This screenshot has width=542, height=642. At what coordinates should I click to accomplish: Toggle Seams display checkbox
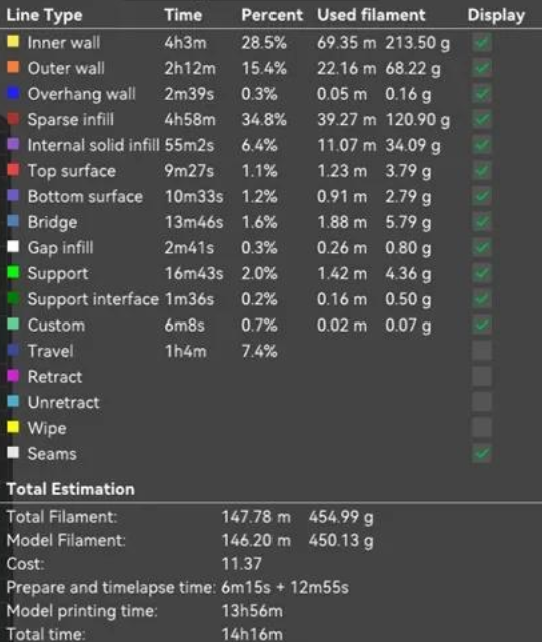pyautogui.click(x=481, y=453)
